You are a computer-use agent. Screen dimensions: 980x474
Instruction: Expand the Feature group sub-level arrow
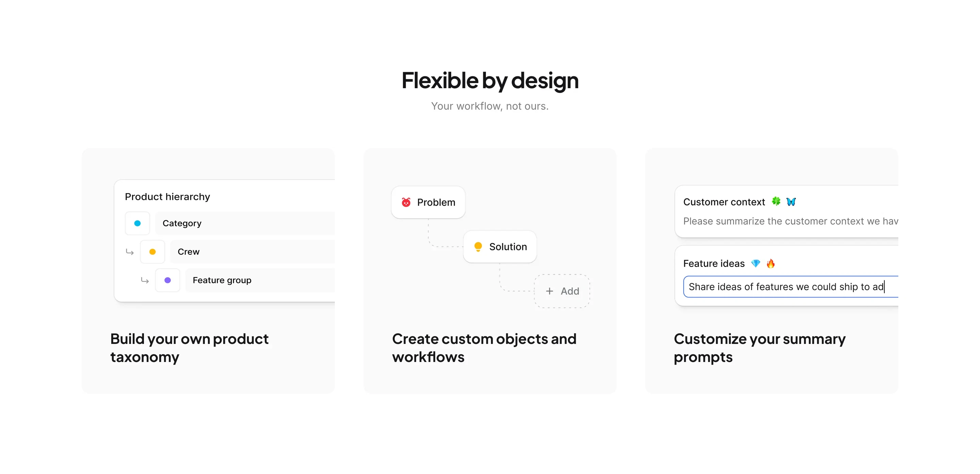point(145,280)
